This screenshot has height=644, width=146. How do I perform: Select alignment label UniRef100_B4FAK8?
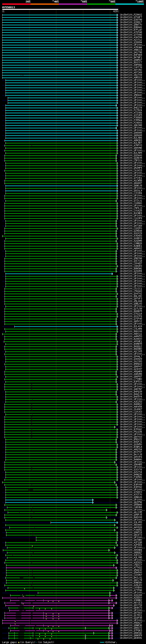[x=131, y=55]
